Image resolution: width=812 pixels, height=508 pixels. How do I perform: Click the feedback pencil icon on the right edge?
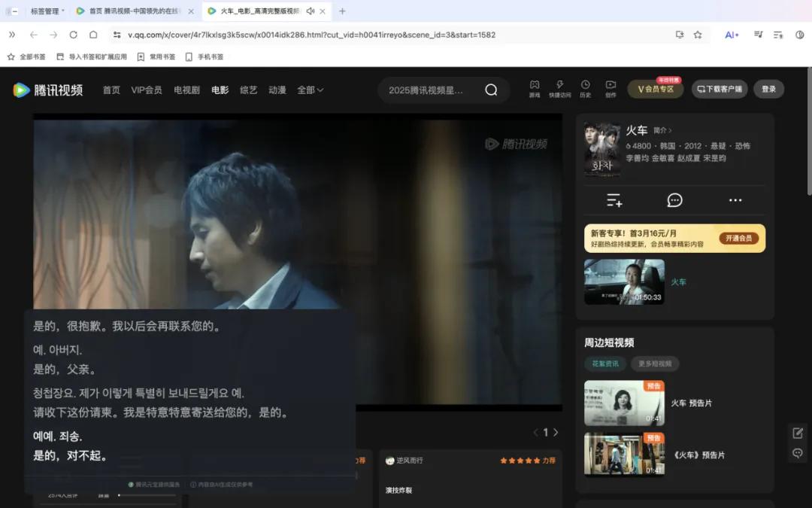coord(797,433)
